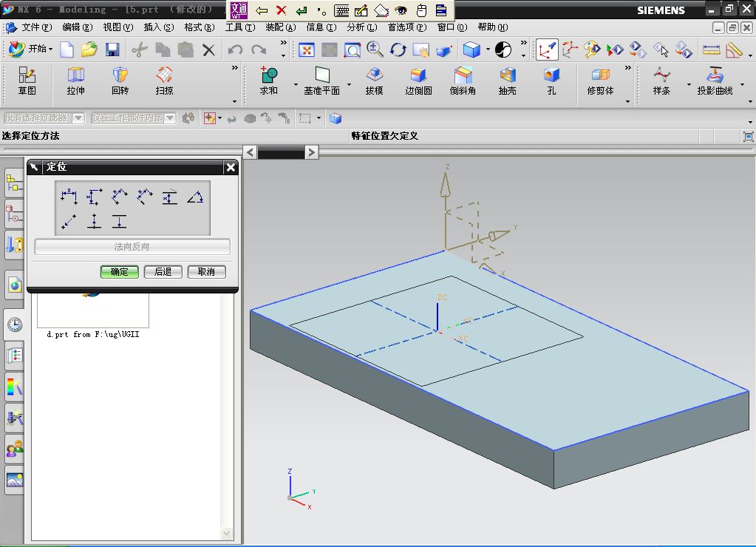The height and width of the screenshot is (547, 756).
Task: Click the 确定 (OK) button
Action: [120, 271]
